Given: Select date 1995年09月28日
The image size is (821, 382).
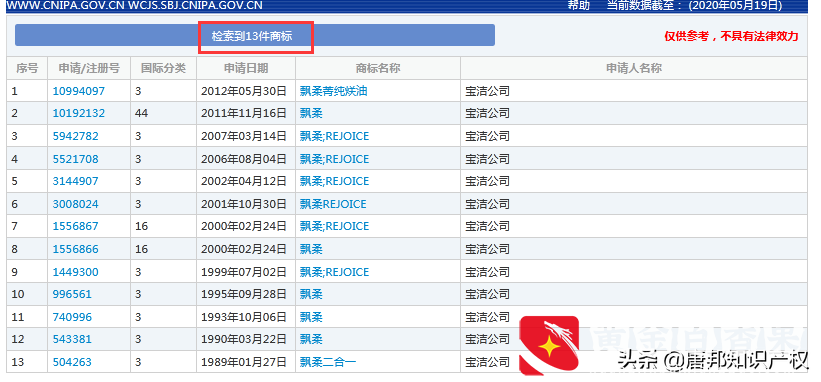Looking at the screenshot, I should (x=244, y=294).
